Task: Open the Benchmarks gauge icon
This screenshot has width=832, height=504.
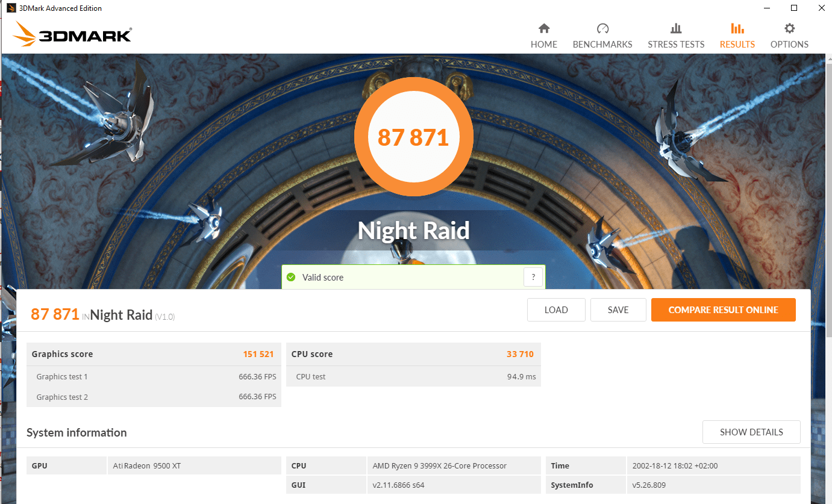Action: pos(602,28)
